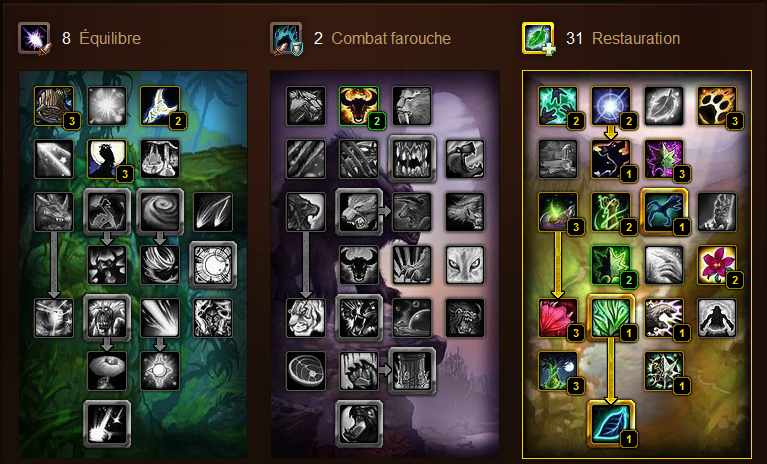Select the gray sabertooth cat talent

click(x=412, y=106)
